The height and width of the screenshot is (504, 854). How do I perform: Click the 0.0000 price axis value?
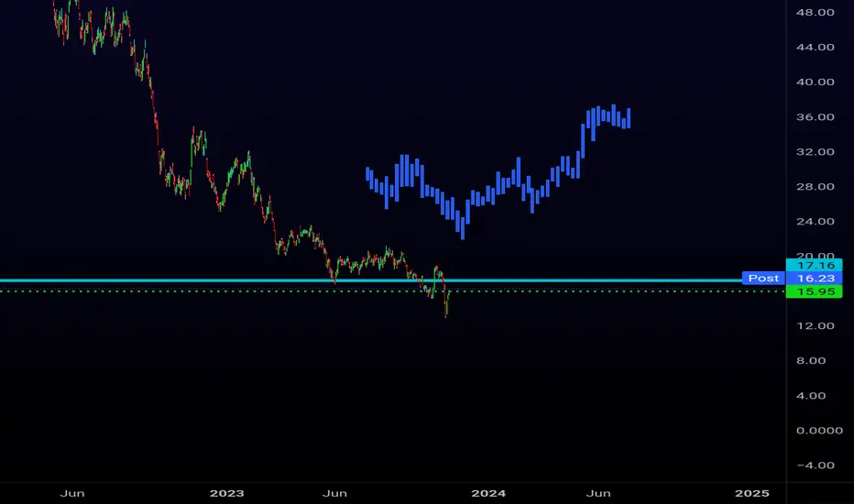click(x=819, y=431)
